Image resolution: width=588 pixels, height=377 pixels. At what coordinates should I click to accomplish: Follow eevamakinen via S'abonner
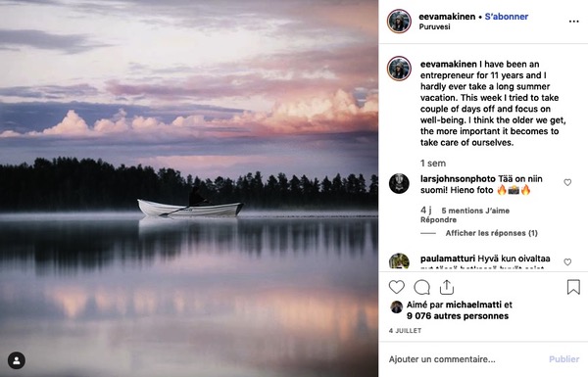pyautogui.click(x=507, y=17)
